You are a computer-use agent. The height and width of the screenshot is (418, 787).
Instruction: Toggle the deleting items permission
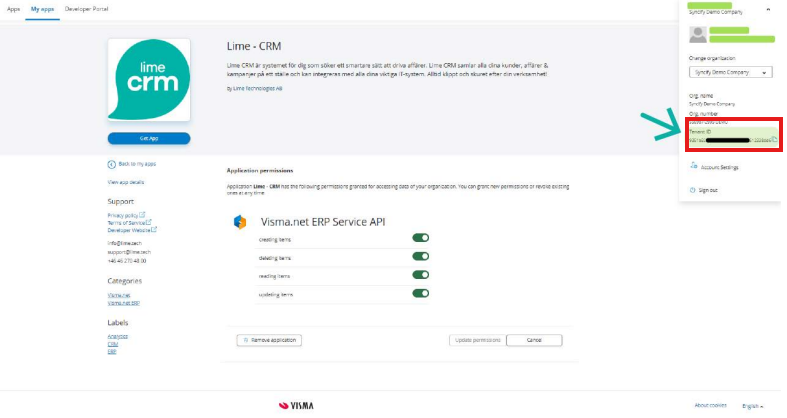[x=421, y=256]
